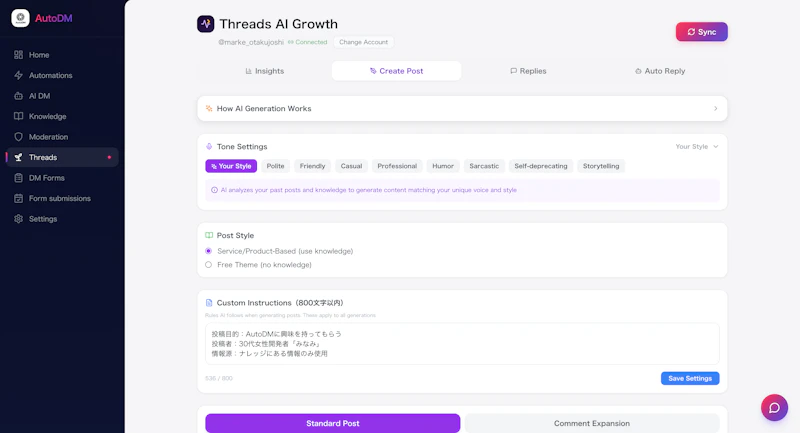Switch to the Auto Reply tab
The image size is (800, 433).
pyautogui.click(x=660, y=71)
